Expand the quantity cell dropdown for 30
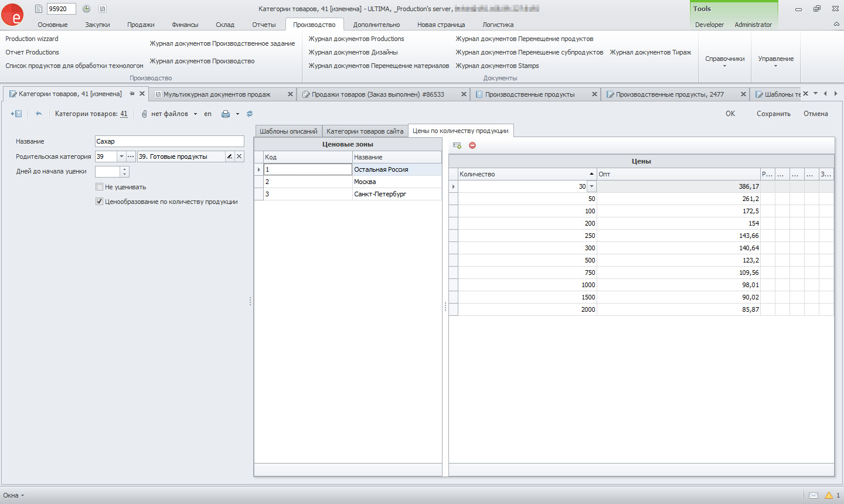 [591, 186]
